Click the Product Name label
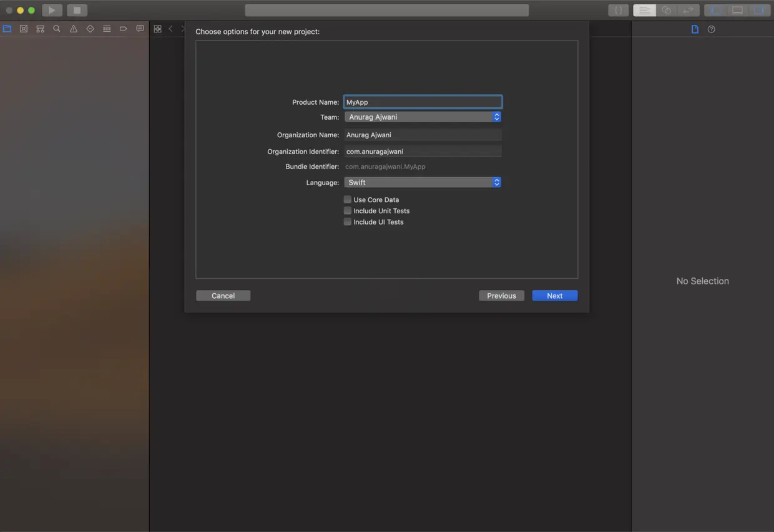Viewport: 774px width, 532px height. pyautogui.click(x=315, y=102)
